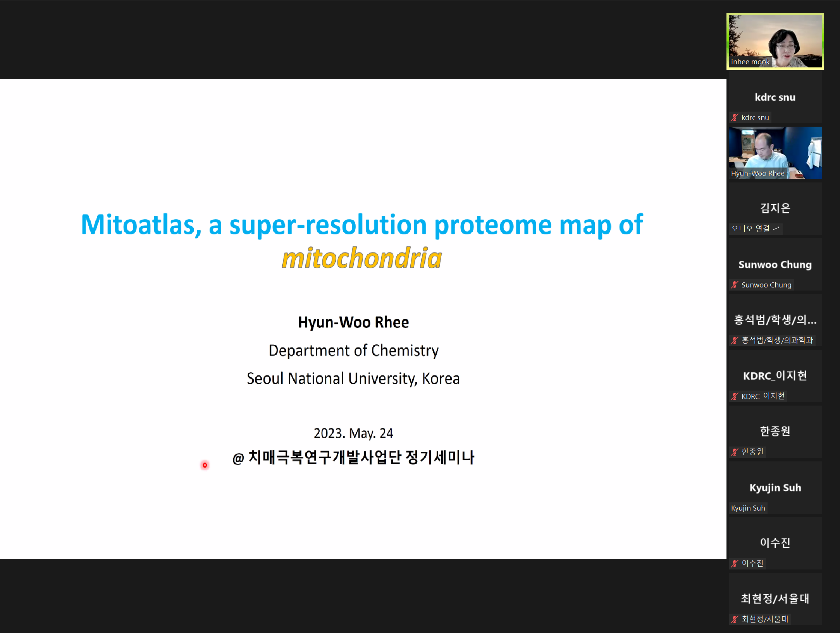The image size is (840, 633).
Task: Click muted mic icon beside 한종원 label
Action: [735, 452]
